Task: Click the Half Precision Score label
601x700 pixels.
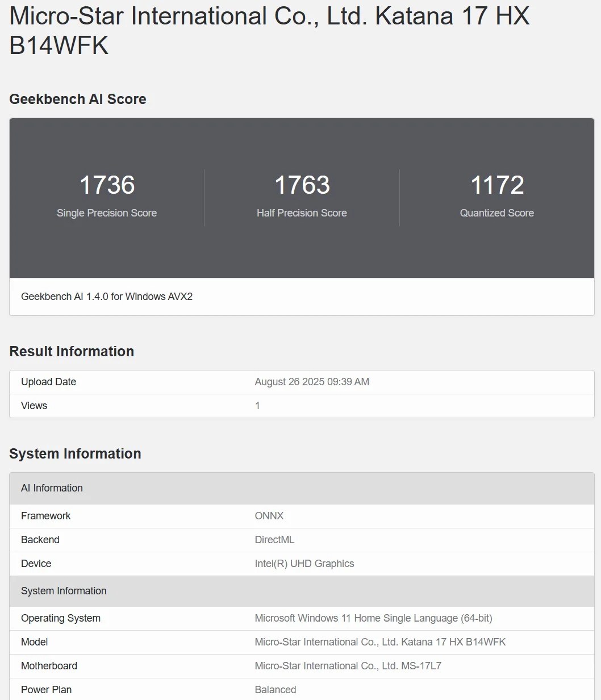Action: [302, 213]
